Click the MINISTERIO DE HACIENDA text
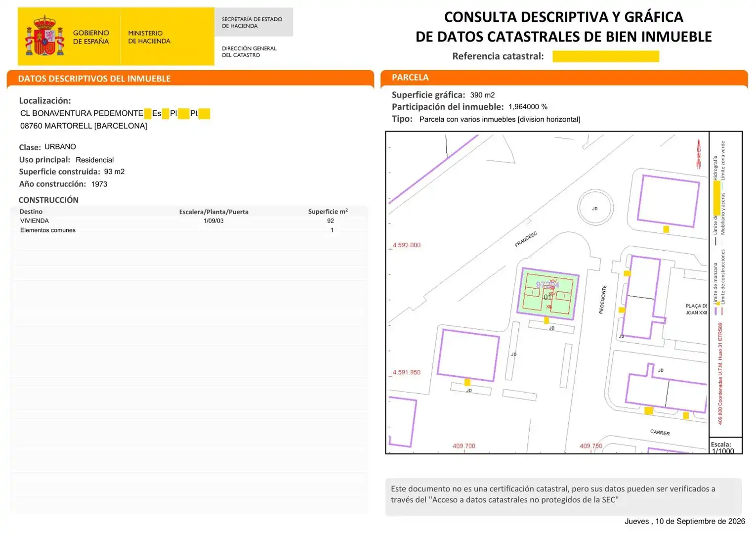This screenshot has width=756, height=534. coord(149,37)
